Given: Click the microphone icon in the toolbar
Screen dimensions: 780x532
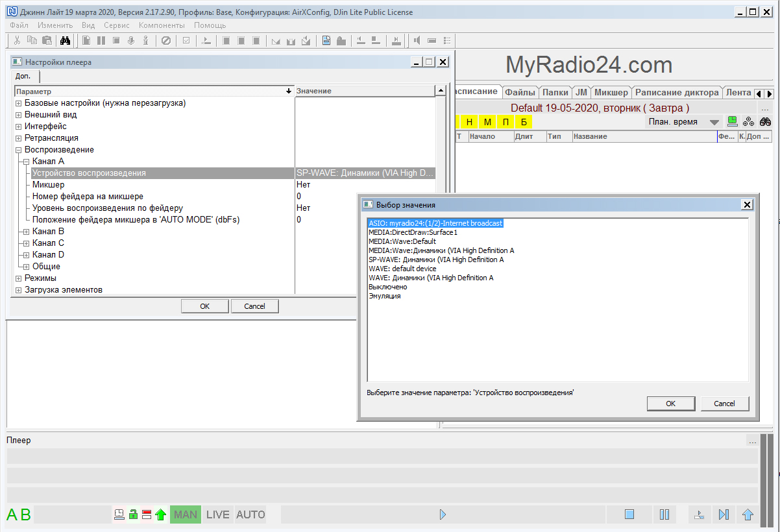Looking at the screenshot, I should pyautogui.click(x=131, y=41).
